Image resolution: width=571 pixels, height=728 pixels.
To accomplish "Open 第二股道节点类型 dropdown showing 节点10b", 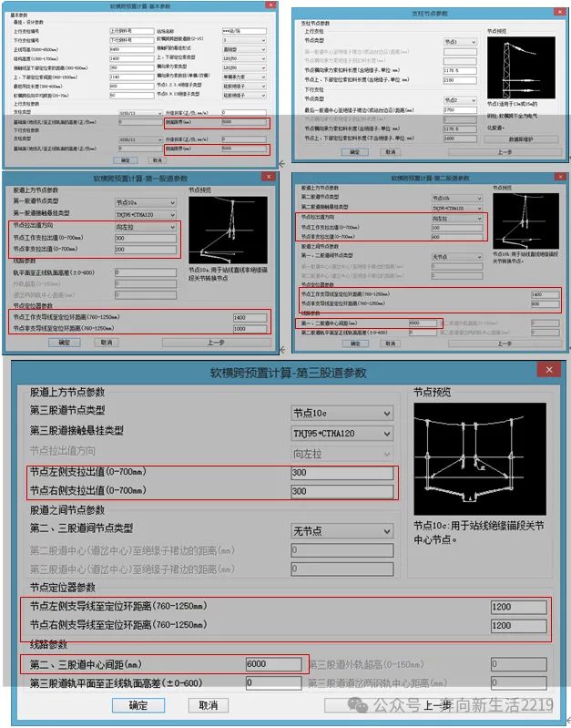I will pyautogui.click(x=457, y=199).
